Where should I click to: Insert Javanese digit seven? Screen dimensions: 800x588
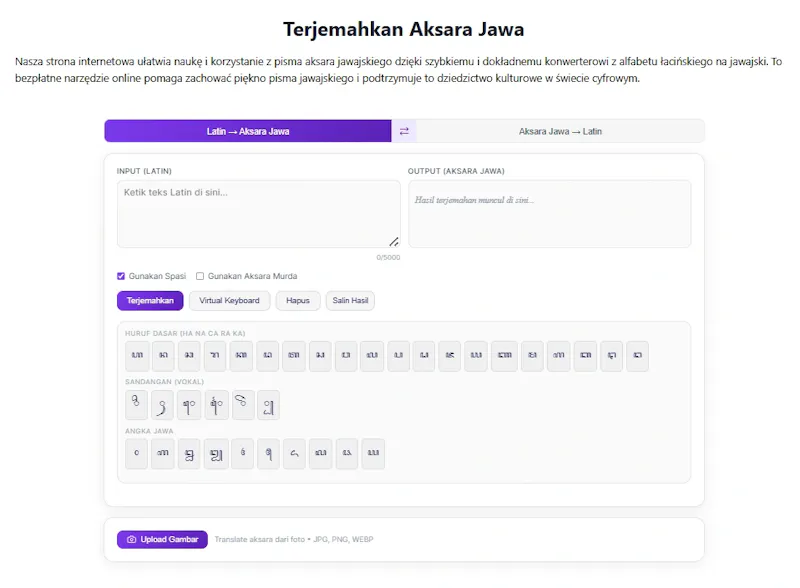pos(320,454)
